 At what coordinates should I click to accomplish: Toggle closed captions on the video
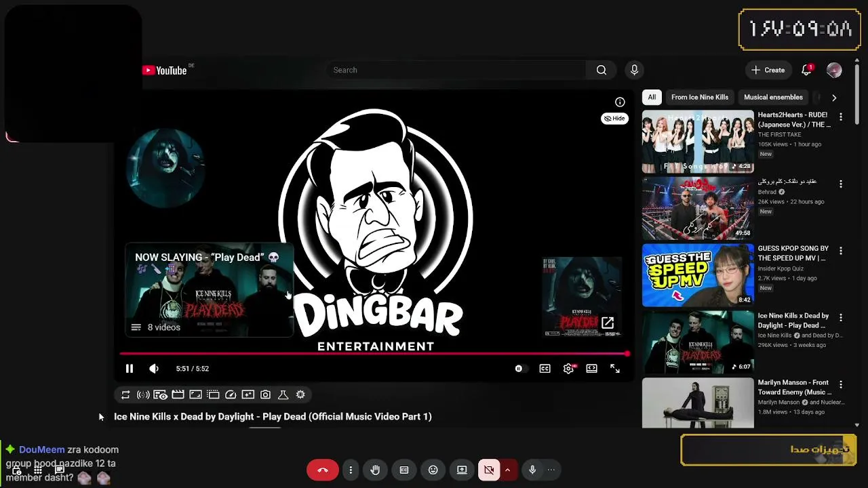tap(545, 369)
